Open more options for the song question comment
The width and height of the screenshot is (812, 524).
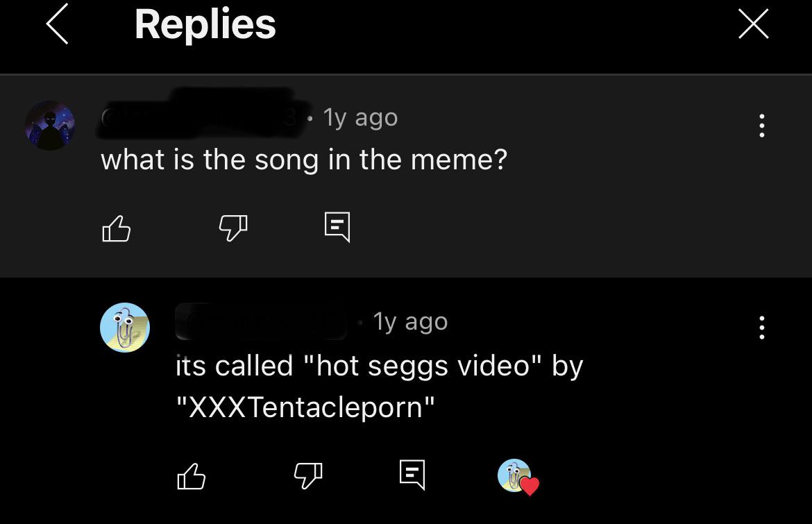[x=762, y=126]
